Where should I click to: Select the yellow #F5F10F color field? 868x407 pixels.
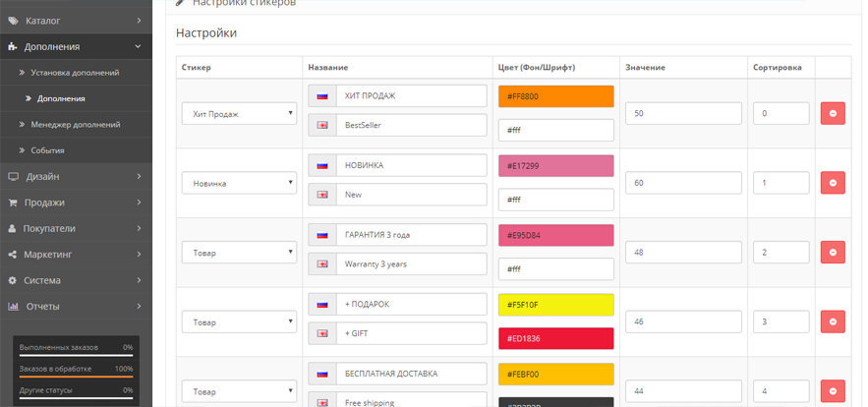(555, 305)
